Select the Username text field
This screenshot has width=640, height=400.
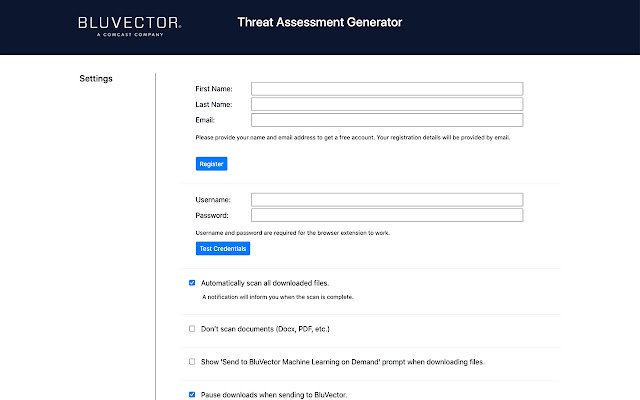point(387,200)
